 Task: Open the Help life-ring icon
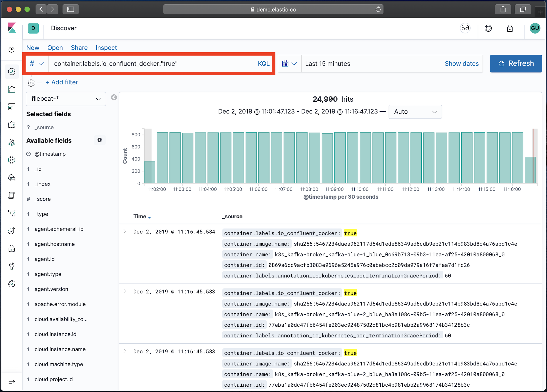[488, 28]
